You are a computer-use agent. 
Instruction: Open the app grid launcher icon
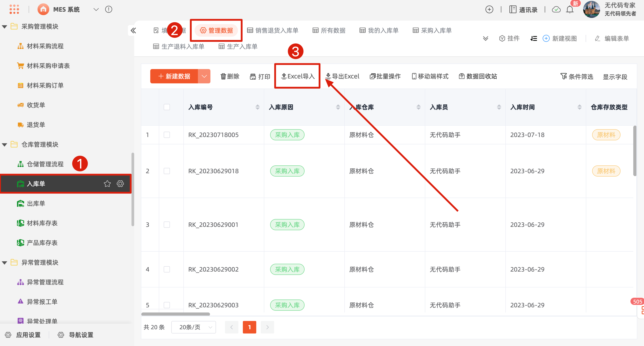tap(14, 9)
